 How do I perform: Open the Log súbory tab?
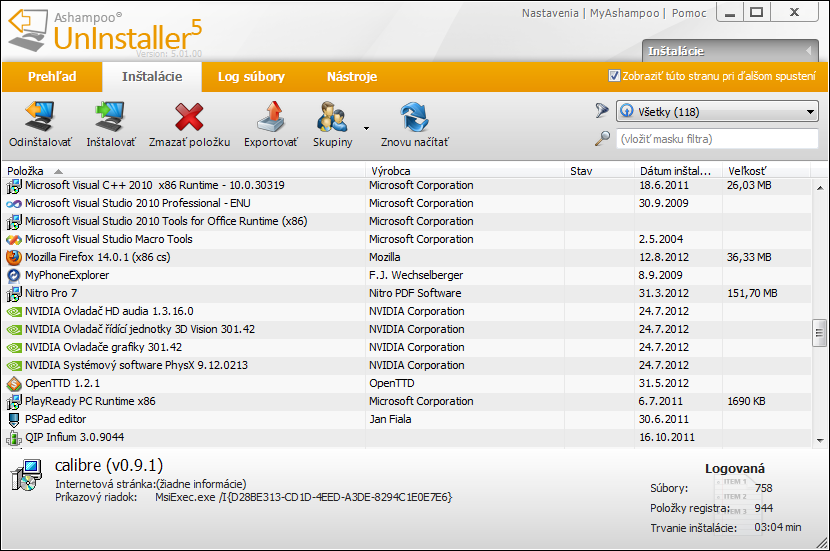(x=251, y=77)
